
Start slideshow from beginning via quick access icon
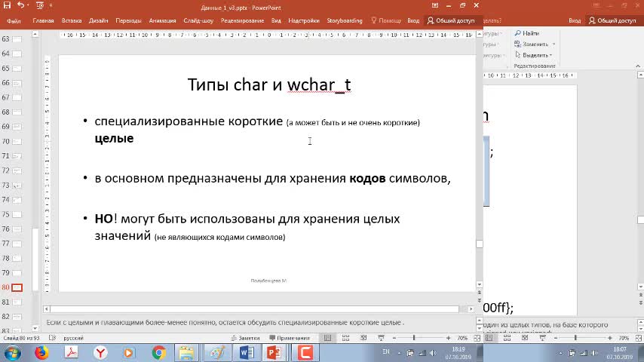coord(40,5)
